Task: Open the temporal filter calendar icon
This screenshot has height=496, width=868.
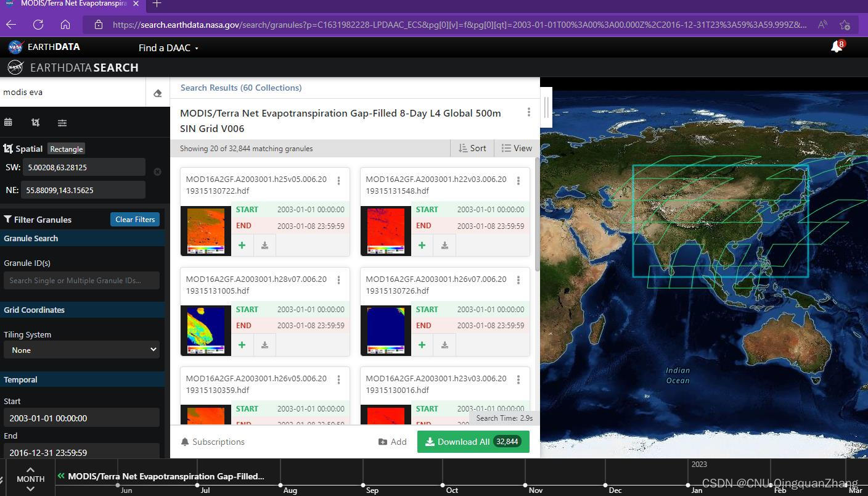Action: coord(8,122)
